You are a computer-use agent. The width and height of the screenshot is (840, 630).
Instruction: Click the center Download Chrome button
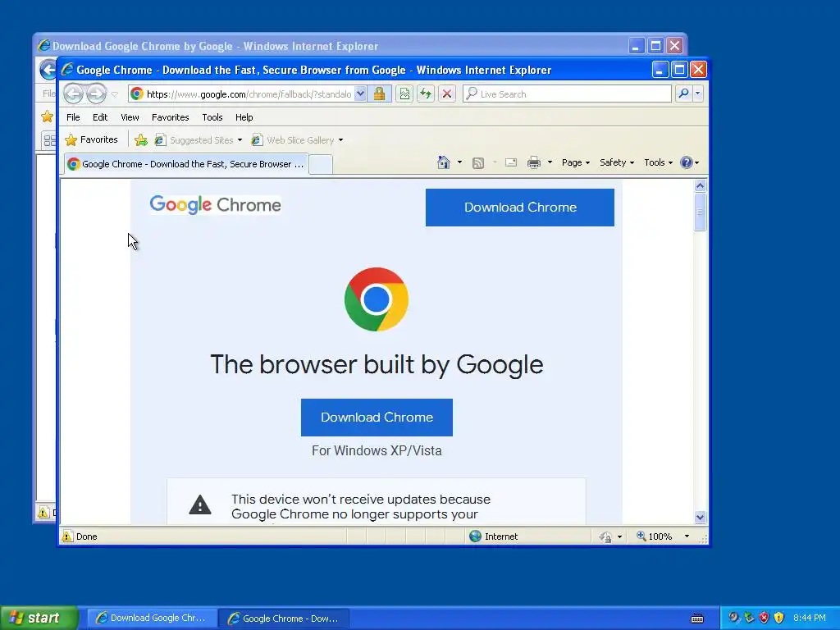tap(377, 418)
